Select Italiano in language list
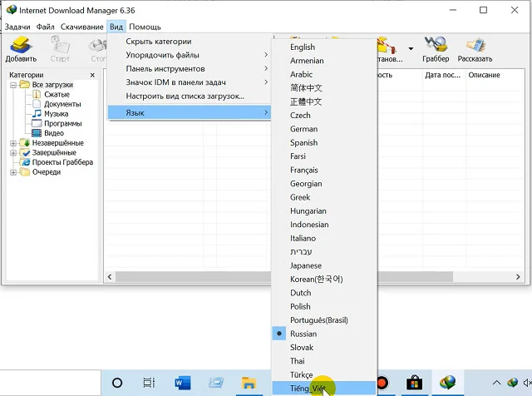532x396 pixels. tap(324, 238)
